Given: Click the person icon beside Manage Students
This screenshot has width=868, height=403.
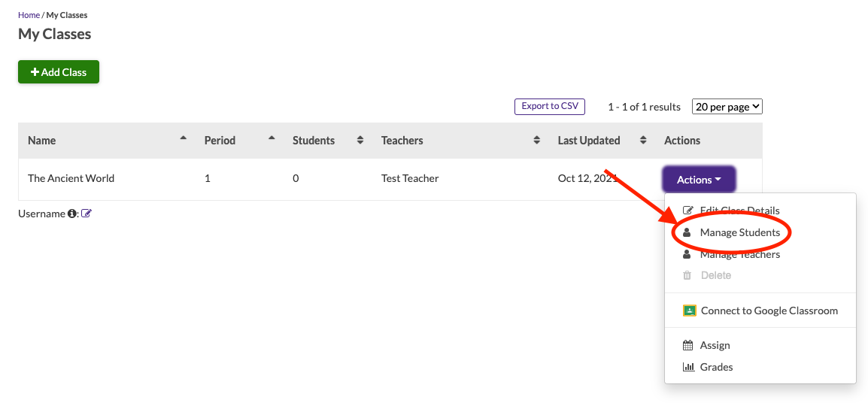Looking at the screenshot, I should [687, 233].
